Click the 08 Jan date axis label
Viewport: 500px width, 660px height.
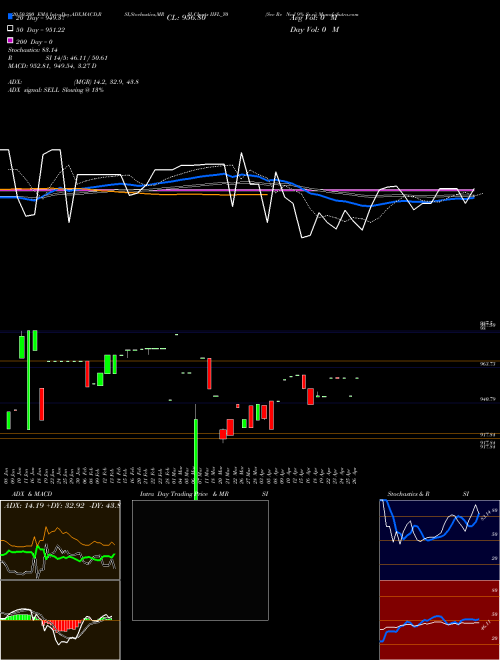(8, 475)
